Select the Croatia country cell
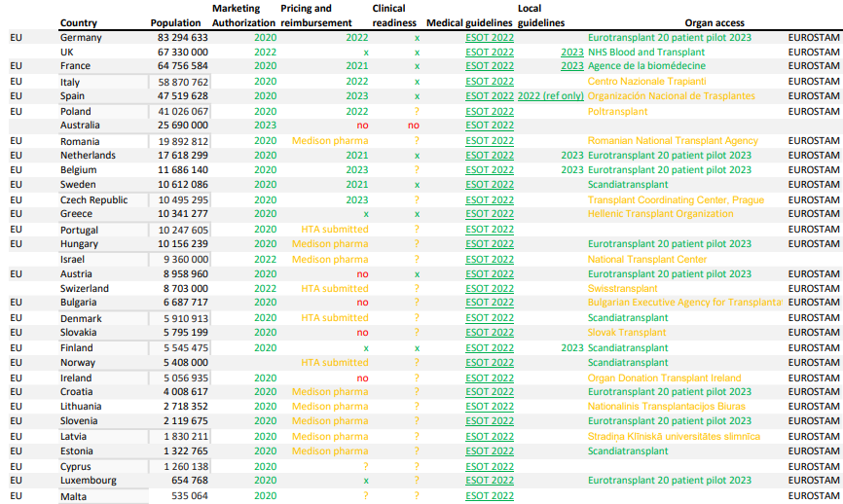Screen dimensions: 843x504 tap(76, 392)
